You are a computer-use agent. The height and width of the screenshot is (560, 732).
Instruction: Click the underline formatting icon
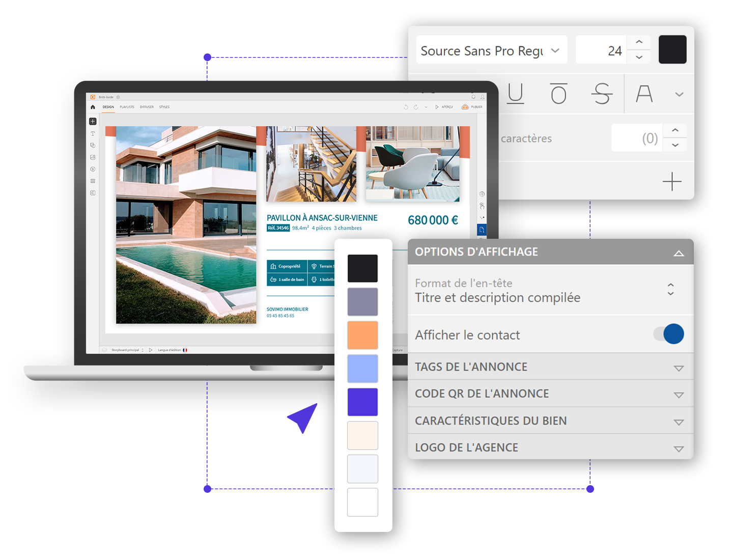click(515, 94)
